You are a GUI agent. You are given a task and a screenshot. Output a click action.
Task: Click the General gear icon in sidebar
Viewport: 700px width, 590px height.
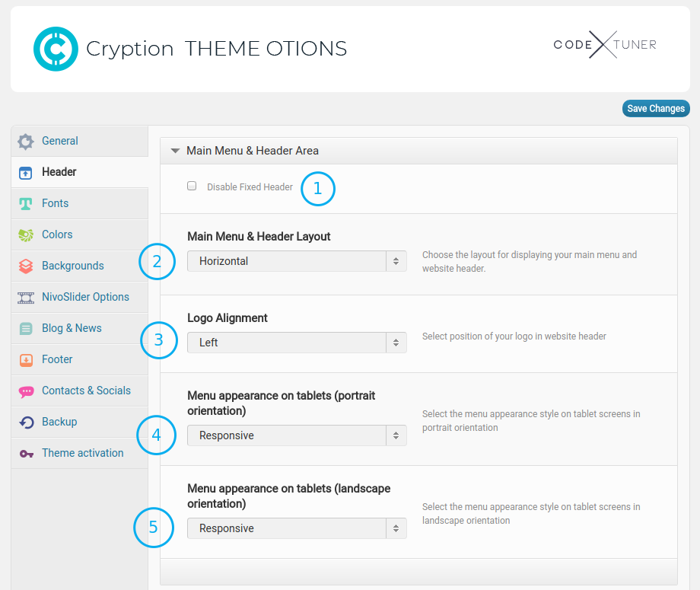(x=26, y=141)
